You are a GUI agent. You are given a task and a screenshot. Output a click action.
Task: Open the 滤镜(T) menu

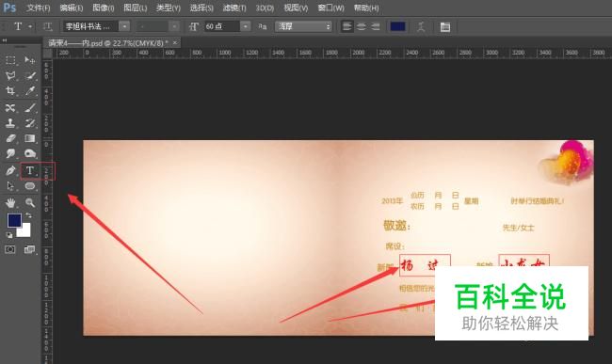tap(234, 8)
